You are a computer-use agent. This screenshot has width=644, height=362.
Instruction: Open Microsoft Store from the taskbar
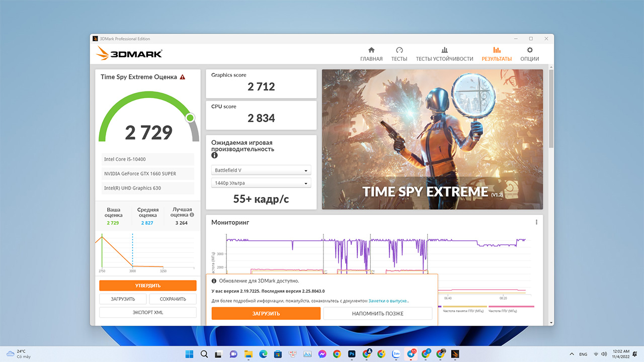tap(278, 354)
